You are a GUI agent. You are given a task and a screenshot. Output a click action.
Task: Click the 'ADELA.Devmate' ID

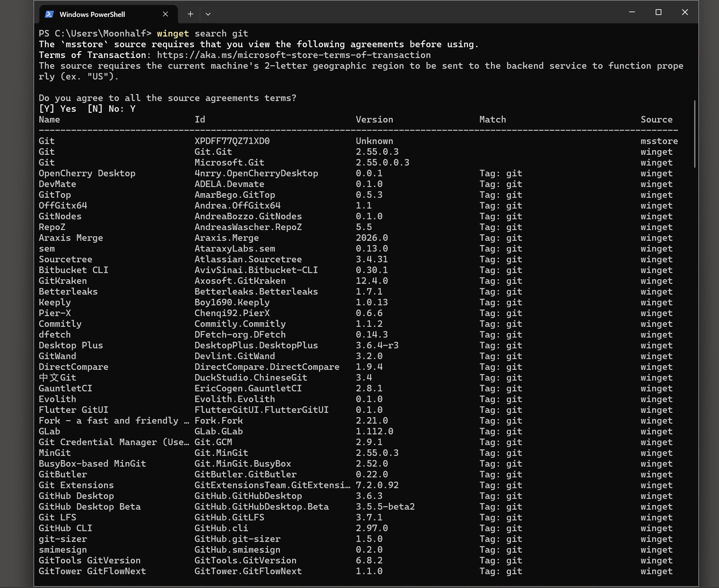[x=229, y=184]
